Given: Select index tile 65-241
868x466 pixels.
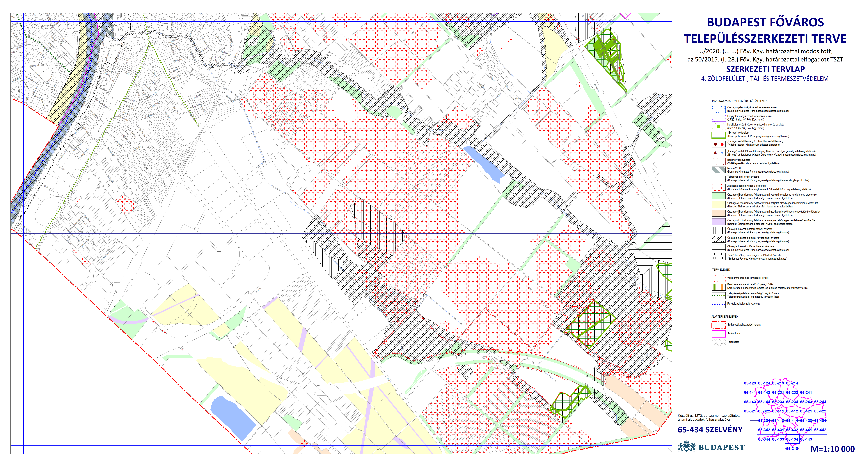Looking at the screenshot, I should [x=806, y=393].
